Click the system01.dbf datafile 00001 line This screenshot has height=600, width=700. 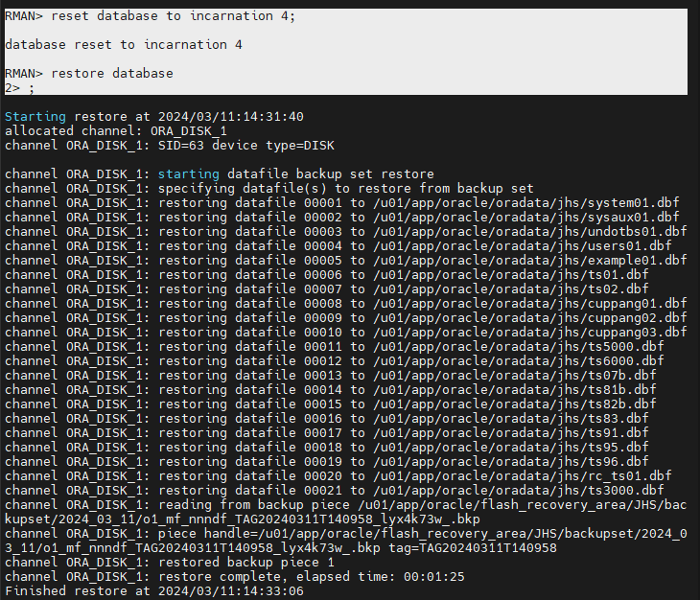(342, 202)
